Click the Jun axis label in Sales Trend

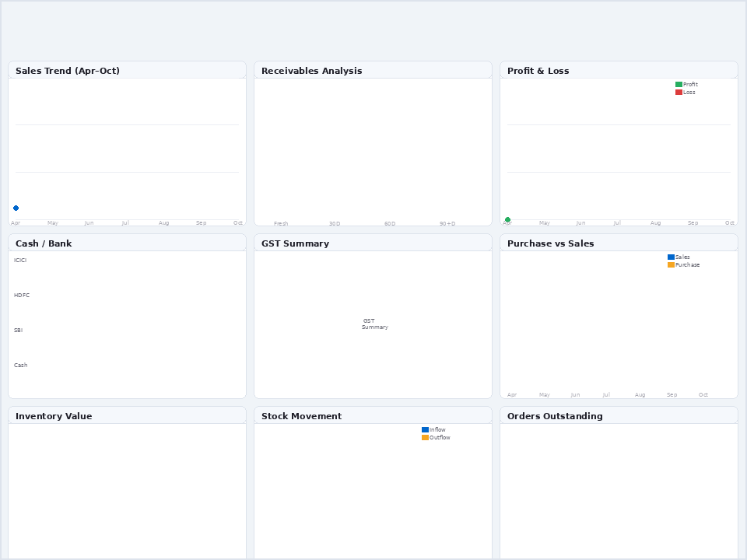coord(89,223)
